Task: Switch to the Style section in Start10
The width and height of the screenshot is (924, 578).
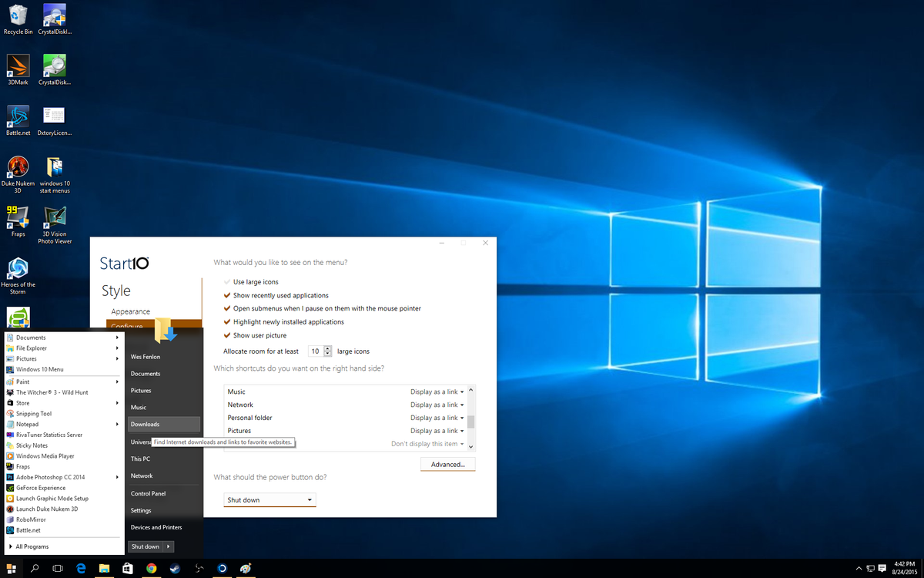Action: tap(117, 291)
